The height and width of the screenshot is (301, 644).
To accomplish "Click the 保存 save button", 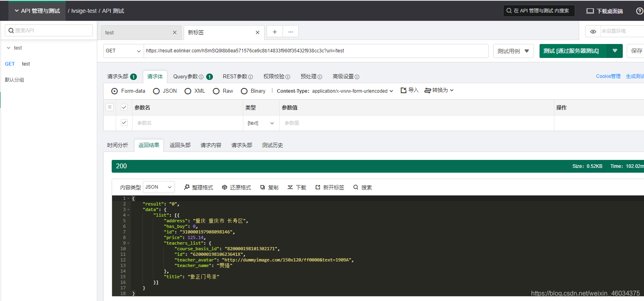I will (x=636, y=51).
